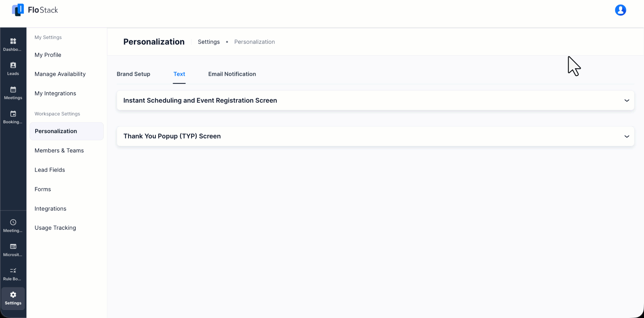644x318 pixels.
Task: Open the Dashboard sidebar icon
Action: (x=13, y=45)
